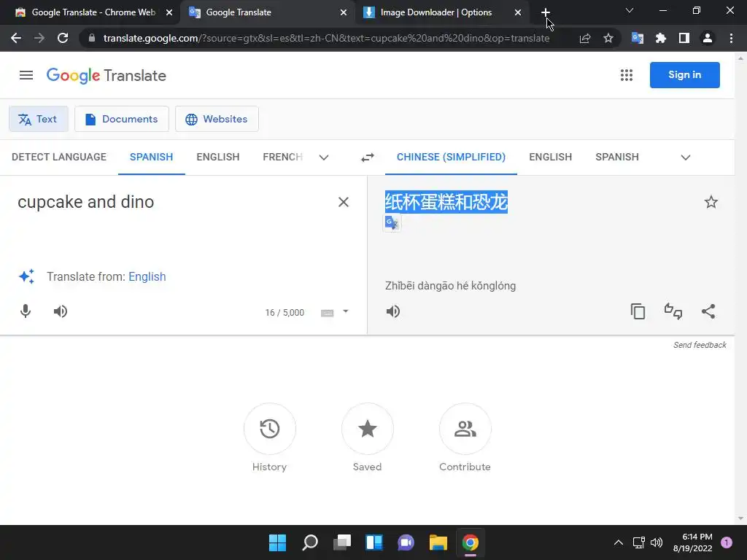Click the Sign in button
This screenshot has height=560, width=747.
(684, 75)
